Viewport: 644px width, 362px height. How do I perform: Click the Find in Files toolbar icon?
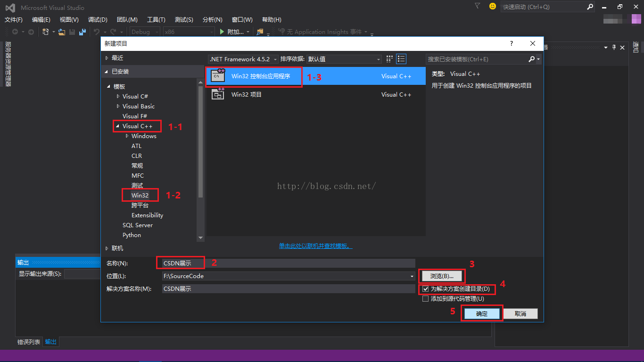click(260, 32)
